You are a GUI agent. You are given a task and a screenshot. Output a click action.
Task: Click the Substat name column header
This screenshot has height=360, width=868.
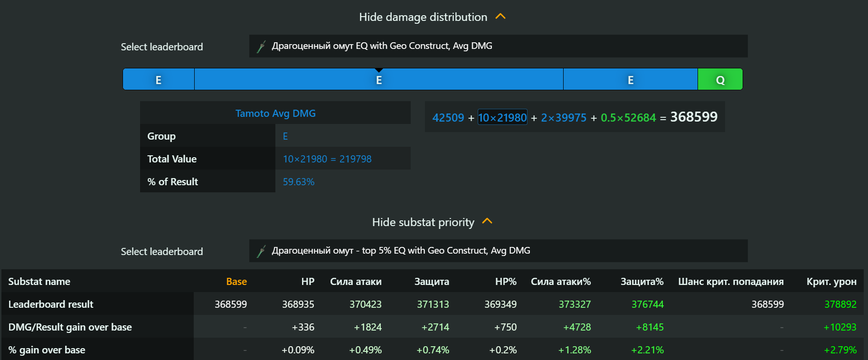[x=39, y=282]
